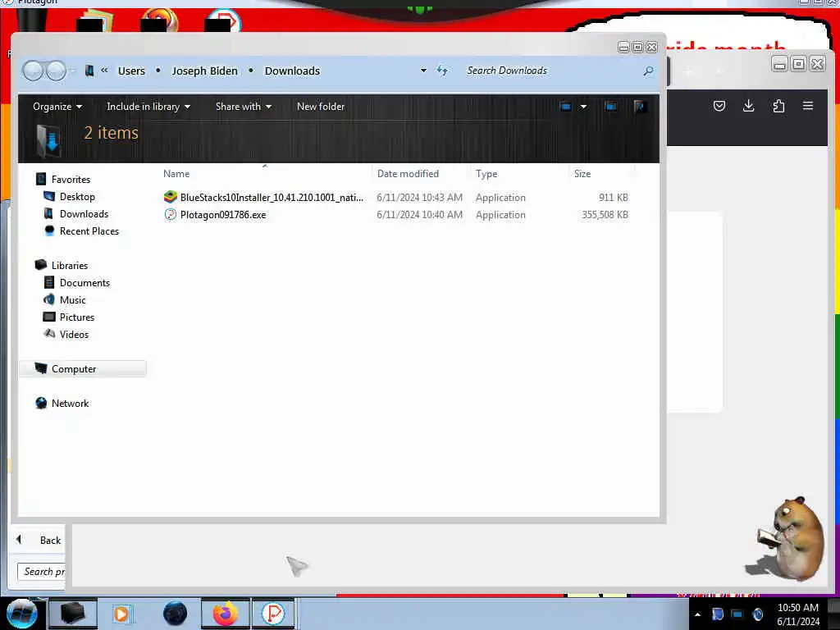Click the New folder button
This screenshot has width=840, height=630.
tap(321, 107)
